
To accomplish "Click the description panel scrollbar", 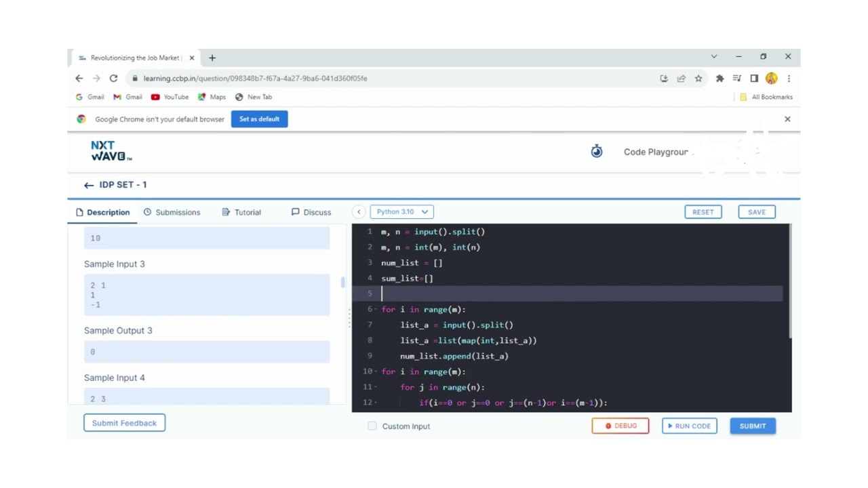I will click(342, 282).
